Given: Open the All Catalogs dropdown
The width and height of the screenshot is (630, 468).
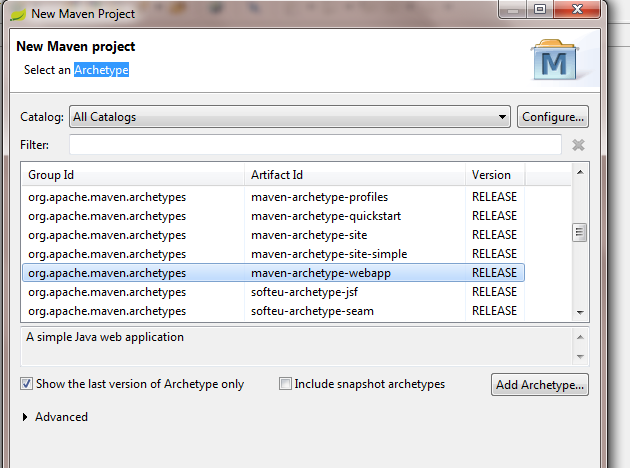Looking at the screenshot, I should [x=290, y=117].
